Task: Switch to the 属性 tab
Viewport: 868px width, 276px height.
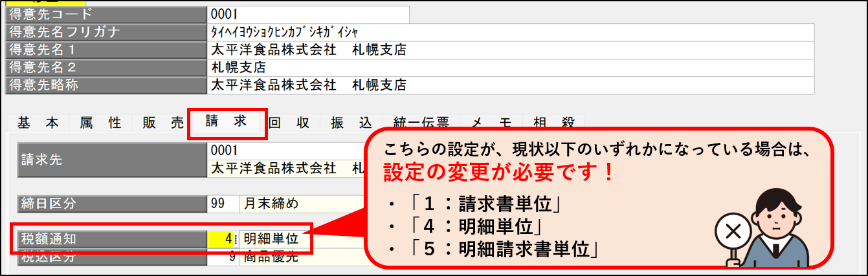Action: [x=100, y=123]
